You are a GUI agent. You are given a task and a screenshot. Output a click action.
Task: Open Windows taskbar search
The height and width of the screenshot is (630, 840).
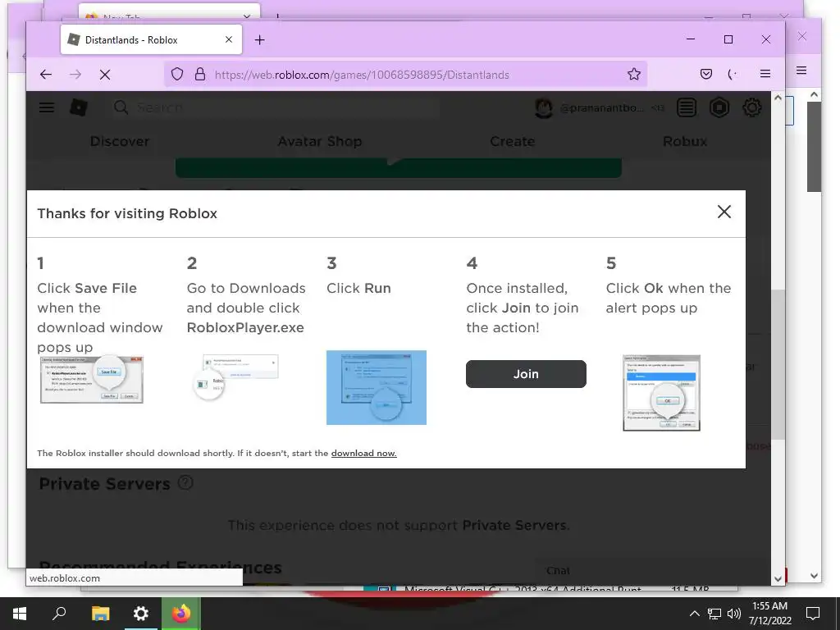59,614
